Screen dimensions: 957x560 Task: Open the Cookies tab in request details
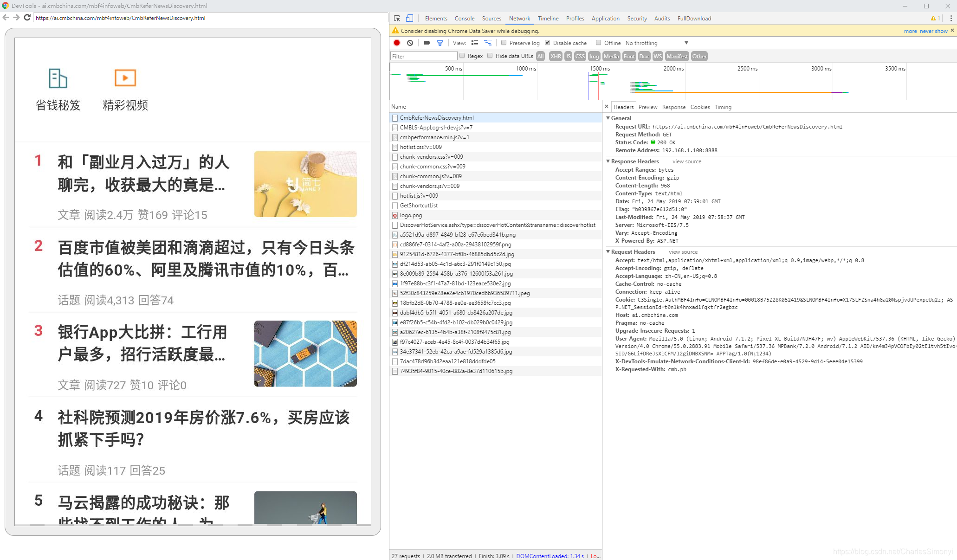pyautogui.click(x=700, y=107)
